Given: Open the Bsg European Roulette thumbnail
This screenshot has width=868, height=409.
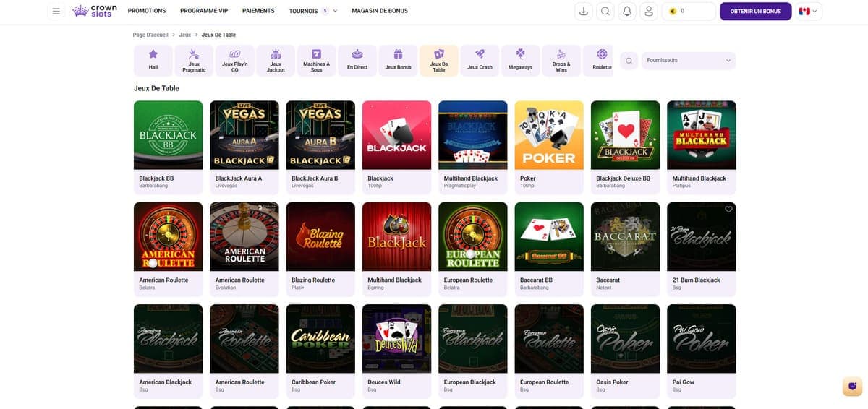Looking at the screenshot, I should pyautogui.click(x=549, y=338).
